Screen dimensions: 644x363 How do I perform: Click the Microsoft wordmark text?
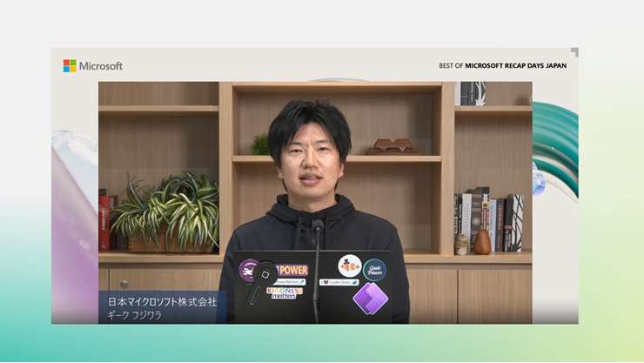pos(101,66)
